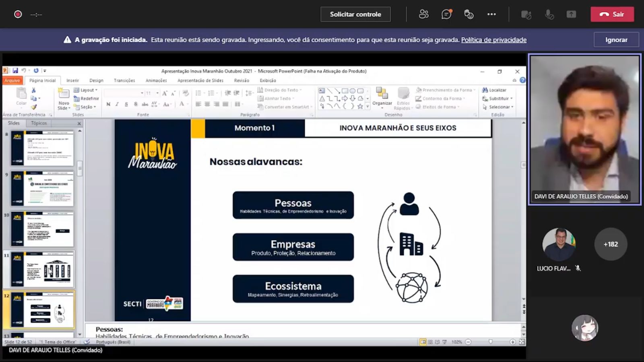Click the PowerPoint help icon
The width and height of the screenshot is (644, 362).
pos(522,80)
